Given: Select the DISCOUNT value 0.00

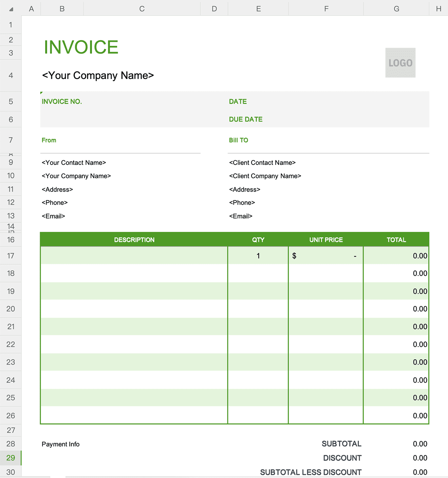Looking at the screenshot, I should pyautogui.click(x=420, y=458).
